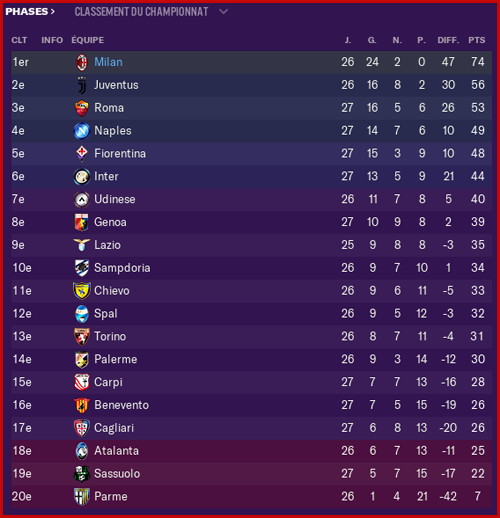Click the Parme club crest

82,497
